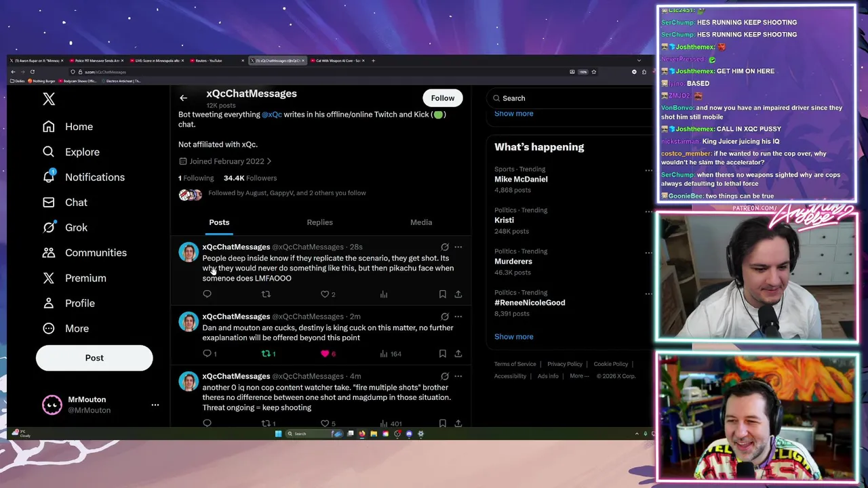Open Murderers trending topic
Image resolution: width=868 pixels, height=488 pixels.
tap(513, 262)
